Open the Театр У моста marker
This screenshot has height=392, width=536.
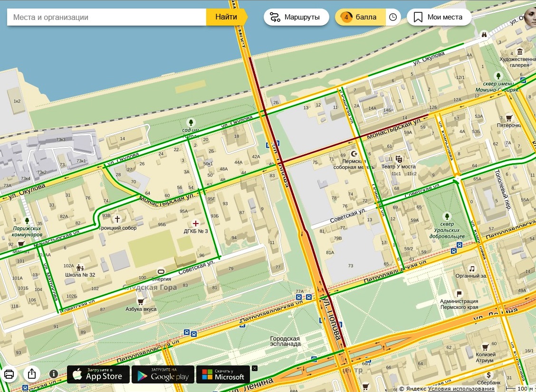[x=399, y=159]
